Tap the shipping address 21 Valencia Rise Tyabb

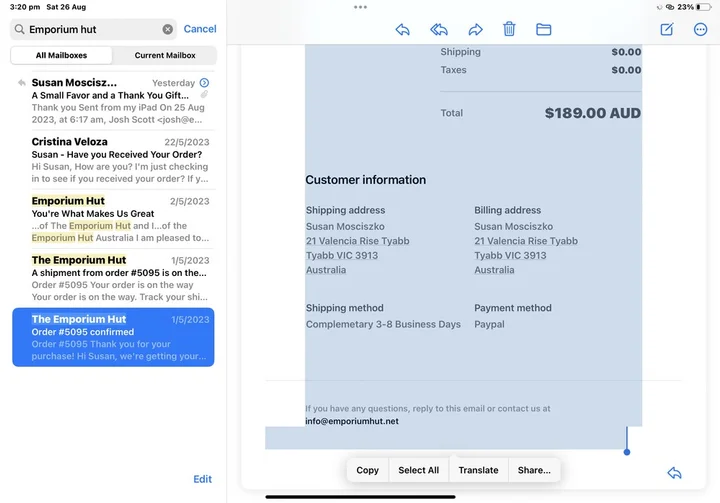[x=358, y=241]
